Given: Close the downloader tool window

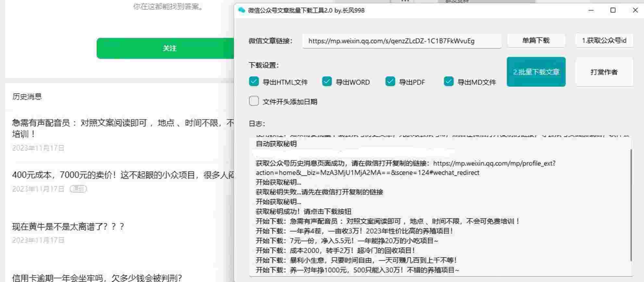Looking at the screenshot, I should click(635, 10).
